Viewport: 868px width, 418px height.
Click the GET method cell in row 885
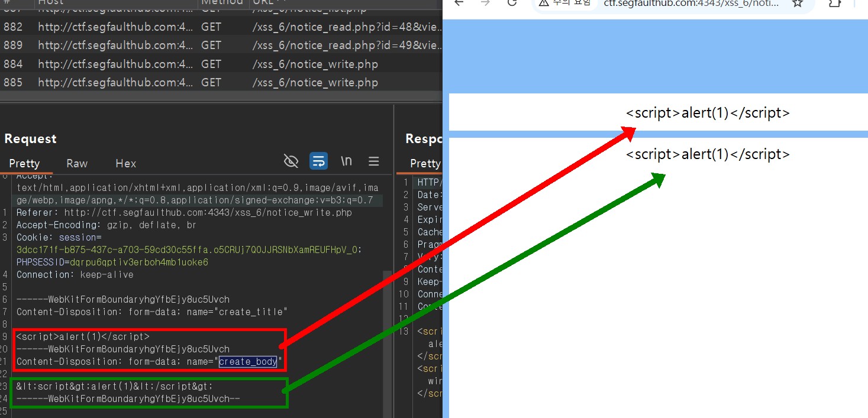pyautogui.click(x=211, y=82)
